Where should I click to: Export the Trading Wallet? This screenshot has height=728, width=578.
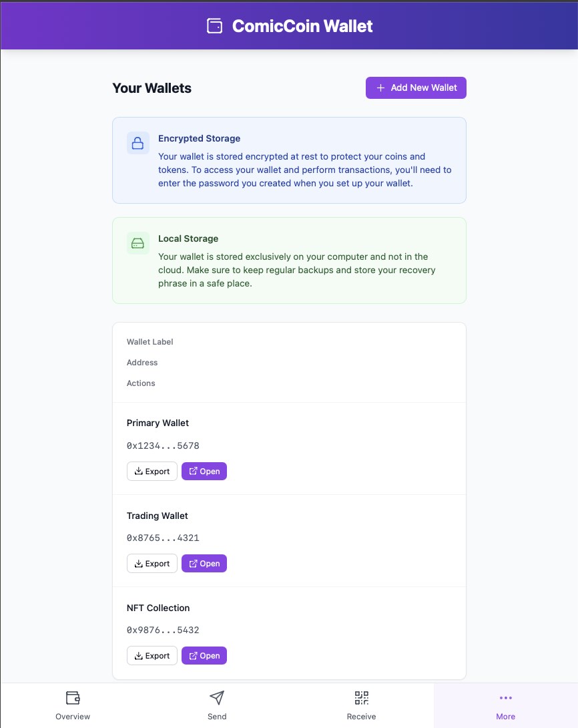(x=152, y=564)
